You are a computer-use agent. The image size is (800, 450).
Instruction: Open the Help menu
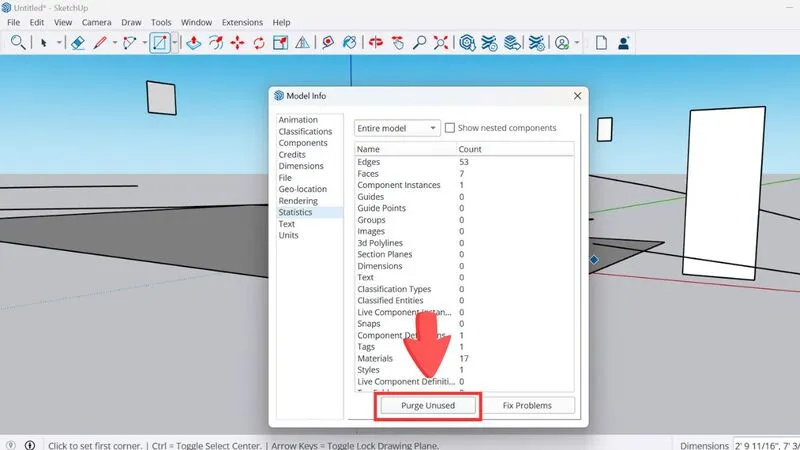pos(281,22)
